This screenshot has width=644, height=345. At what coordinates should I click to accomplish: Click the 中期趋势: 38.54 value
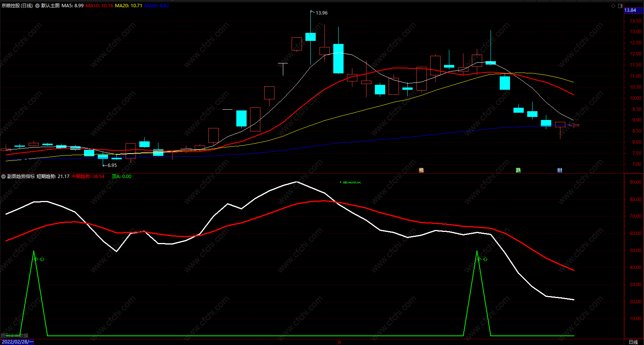point(88,177)
